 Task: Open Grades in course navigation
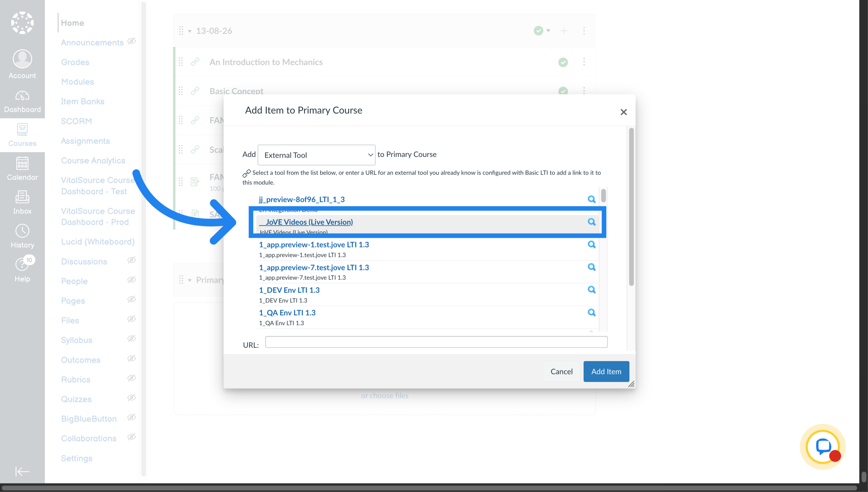point(75,62)
